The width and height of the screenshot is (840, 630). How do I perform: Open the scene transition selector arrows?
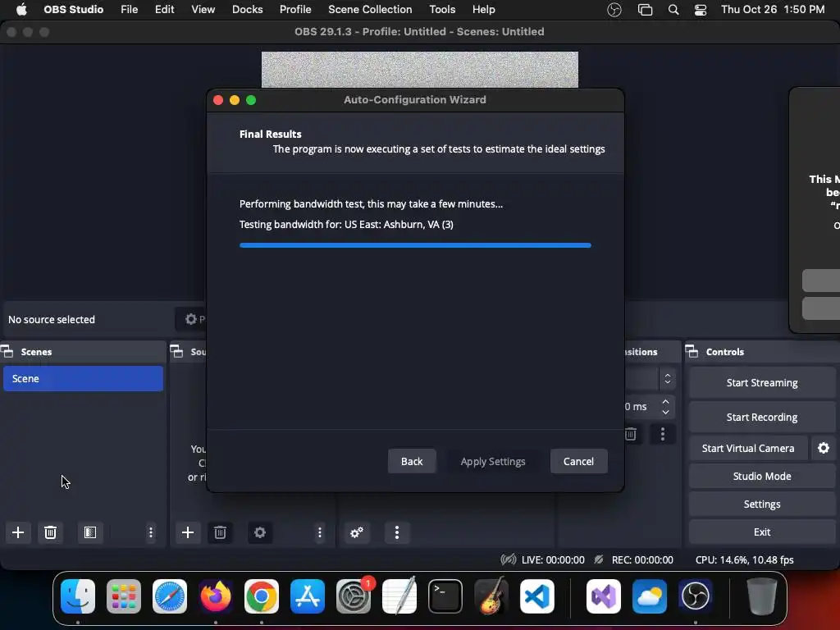[x=668, y=379]
